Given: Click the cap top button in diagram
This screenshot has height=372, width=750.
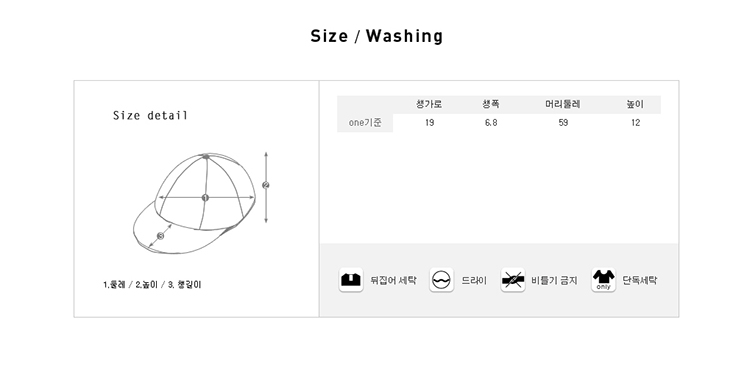Looking at the screenshot, I should (206, 156).
